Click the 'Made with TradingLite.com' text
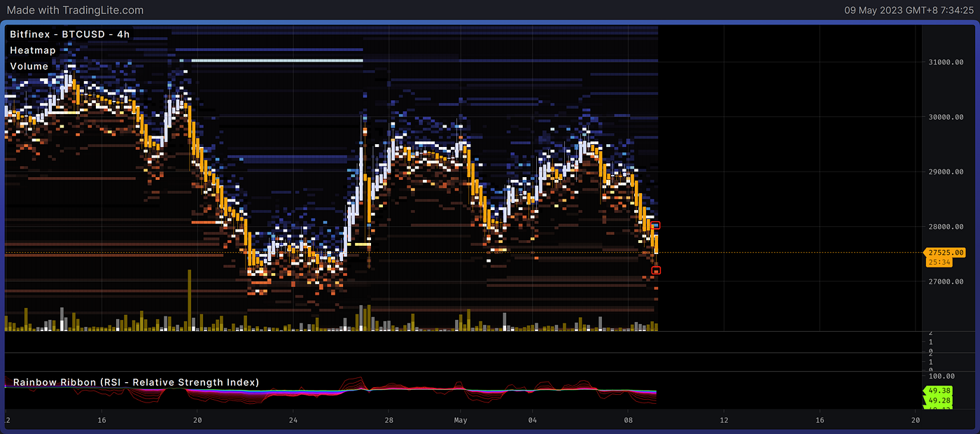The image size is (980, 434). (73, 10)
